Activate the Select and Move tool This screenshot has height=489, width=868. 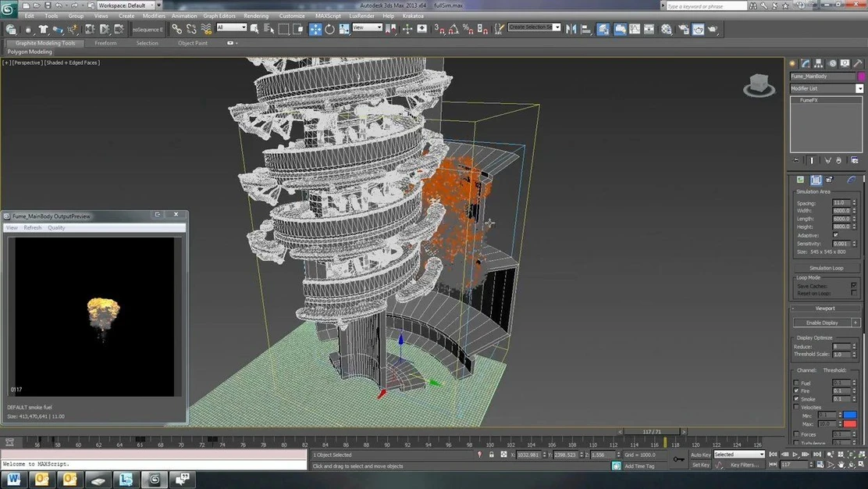pos(315,29)
